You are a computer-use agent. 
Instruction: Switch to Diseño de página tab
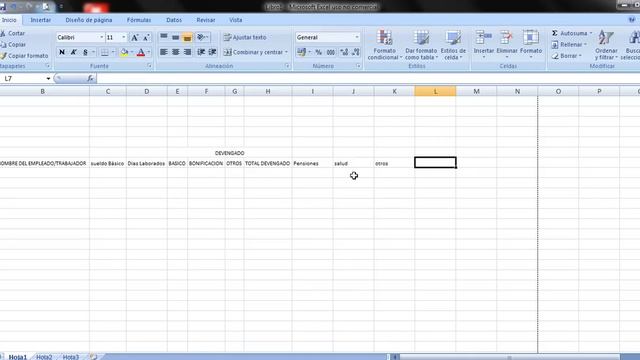click(x=89, y=20)
